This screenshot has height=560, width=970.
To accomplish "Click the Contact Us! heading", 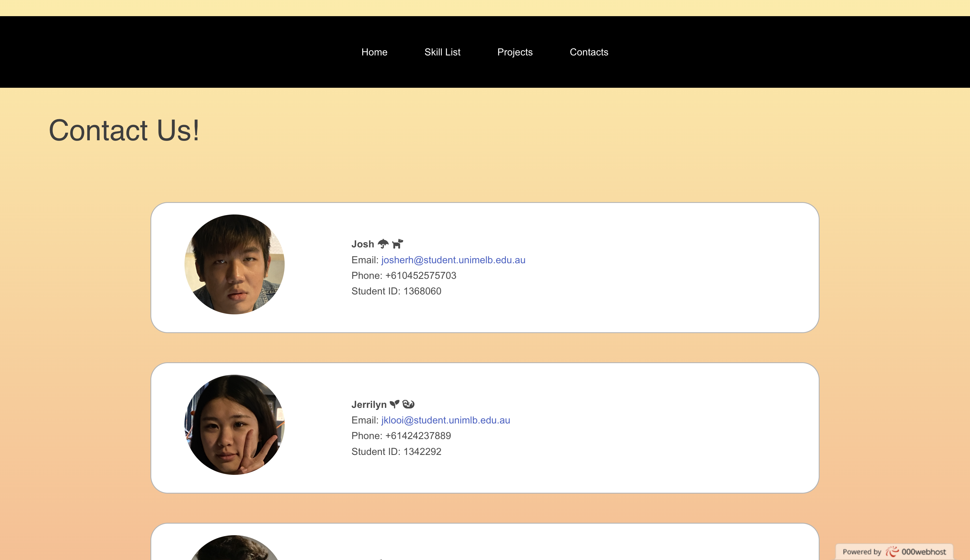I will (x=124, y=130).
